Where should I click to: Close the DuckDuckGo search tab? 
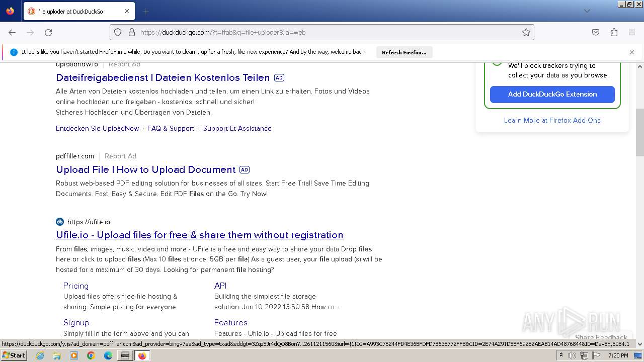click(127, 11)
